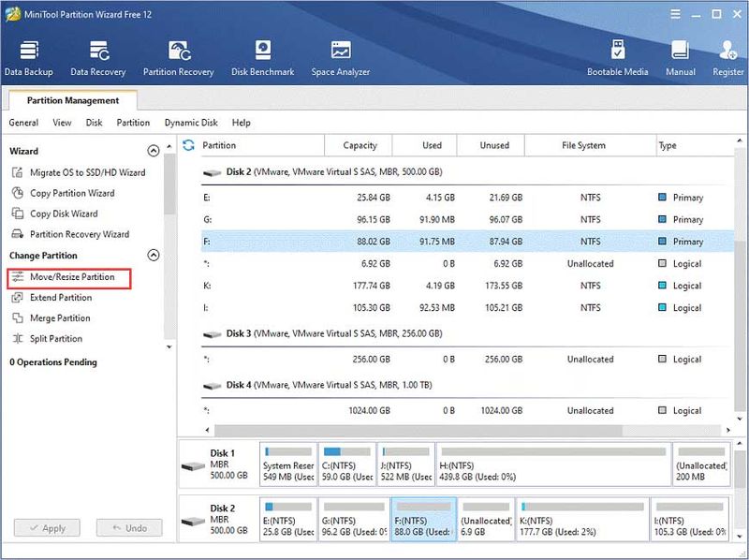Click the horizontal scrollbar under the partition list

pos(419,430)
